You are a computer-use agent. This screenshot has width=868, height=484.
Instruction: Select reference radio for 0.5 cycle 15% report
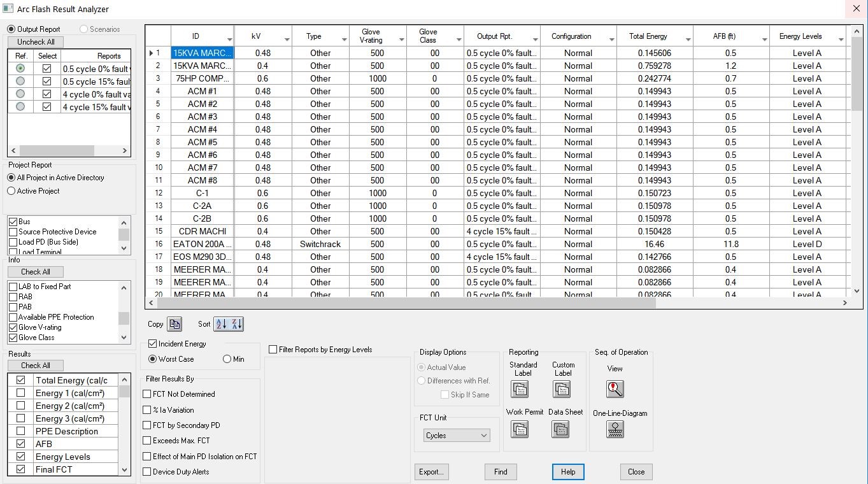coord(21,81)
